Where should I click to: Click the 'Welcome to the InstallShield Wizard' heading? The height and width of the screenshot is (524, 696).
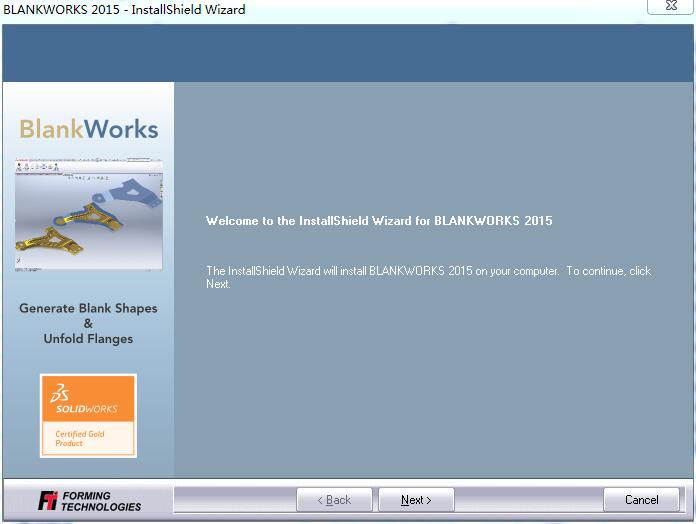point(379,221)
